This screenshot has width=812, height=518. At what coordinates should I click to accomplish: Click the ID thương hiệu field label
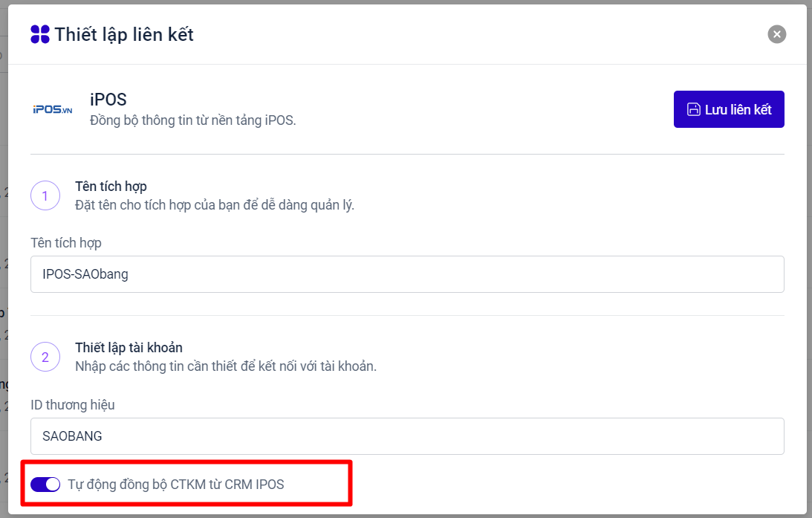point(73,405)
